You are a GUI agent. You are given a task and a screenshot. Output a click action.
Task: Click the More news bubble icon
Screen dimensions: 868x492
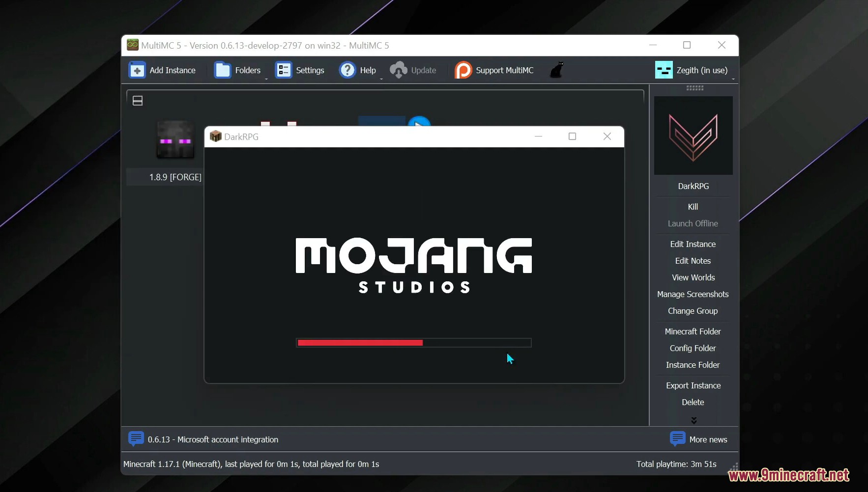click(x=678, y=438)
